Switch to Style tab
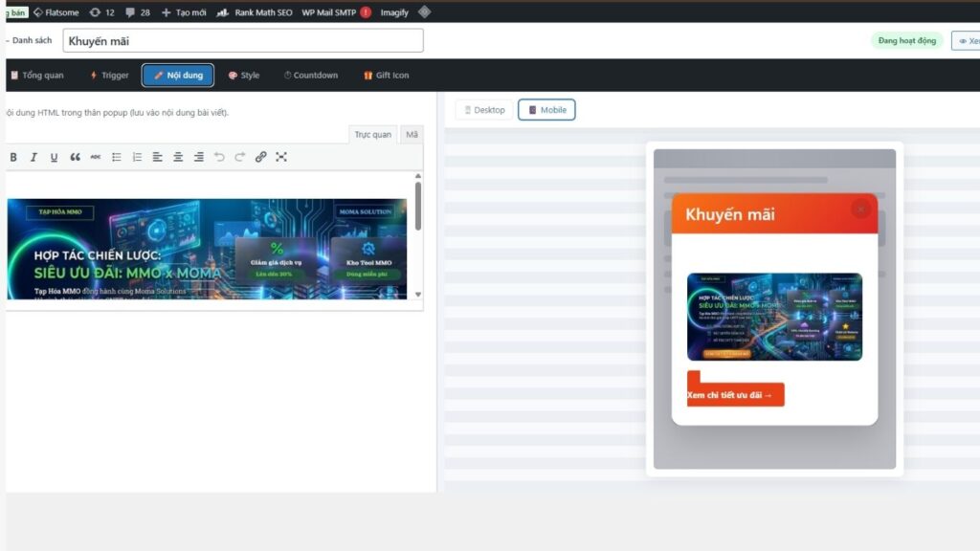This screenshot has height=551, width=980. pyautogui.click(x=244, y=75)
